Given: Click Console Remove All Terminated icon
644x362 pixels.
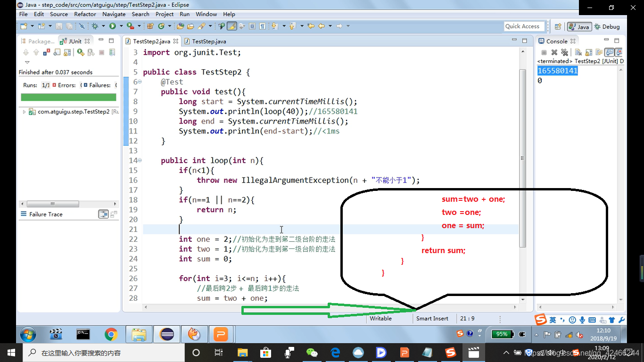Looking at the screenshot, I should (565, 52).
